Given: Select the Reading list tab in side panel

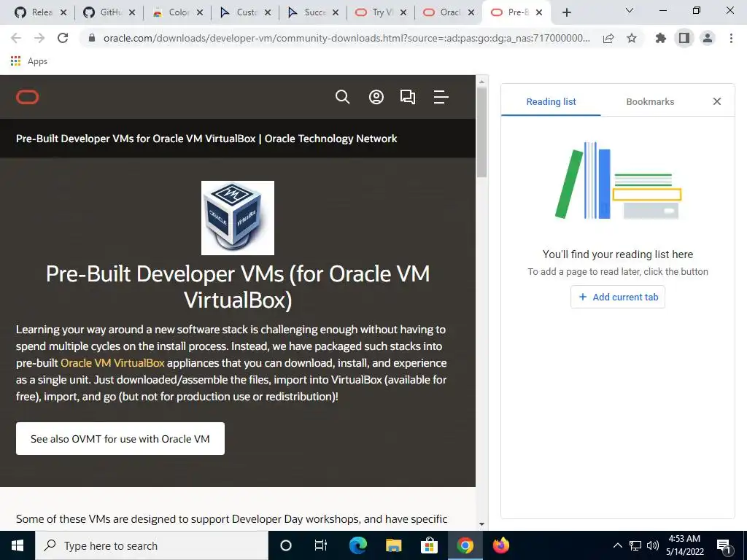Looking at the screenshot, I should coord(551,101).
